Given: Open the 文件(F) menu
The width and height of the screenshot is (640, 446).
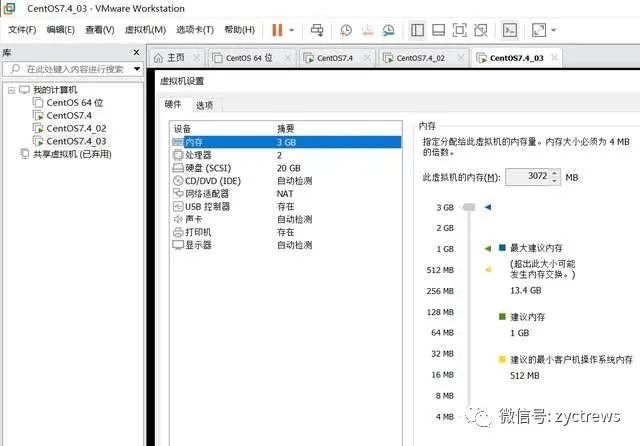Looking at the screenshot, I should tap(22, 30).
